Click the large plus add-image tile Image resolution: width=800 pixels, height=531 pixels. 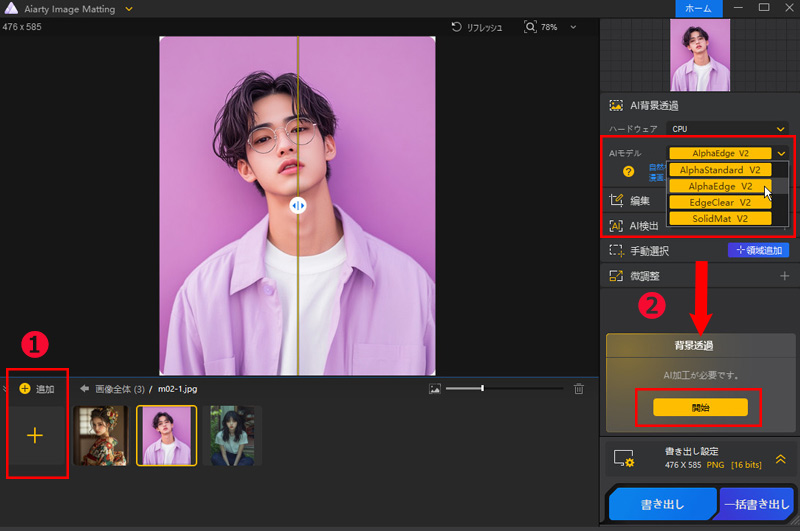pos(35,435)
